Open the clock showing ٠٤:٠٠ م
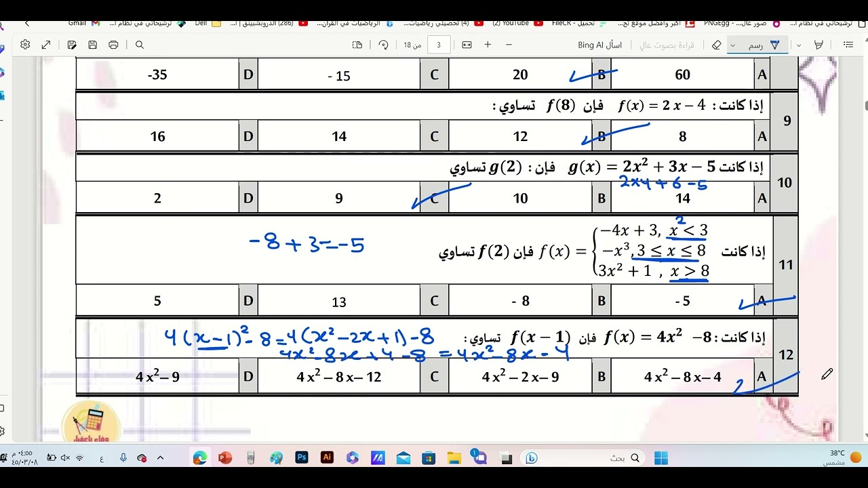This screenshot has height=488, width=868. 24,457
